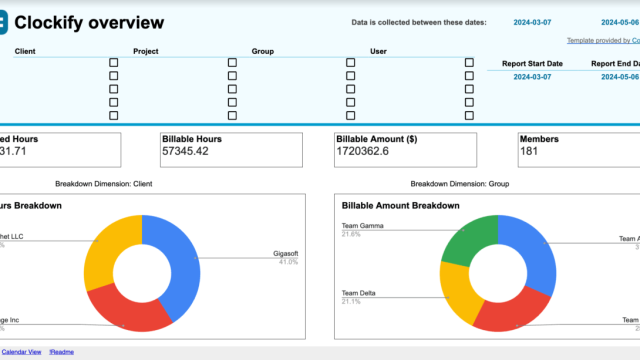Viewport: 640px width, 360px height.
Task: Tick the second checkbox under Client
Action: coord(113,76)
